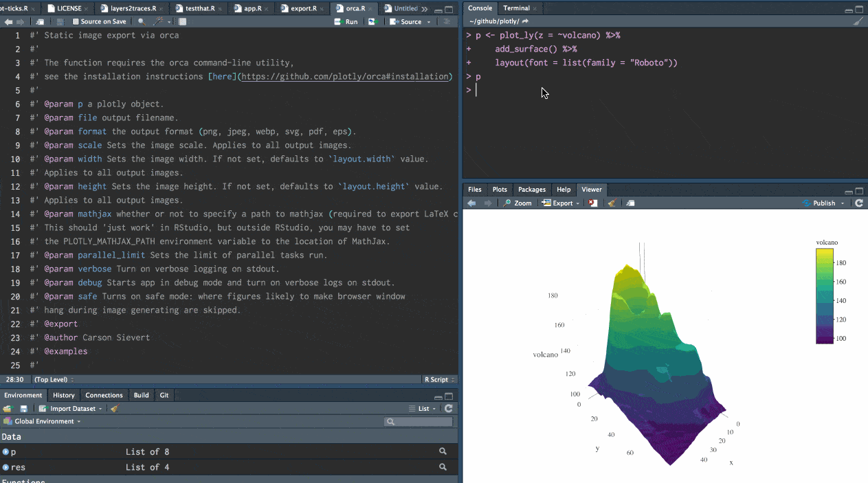Refresh the Environment pane
This screenshot has height=483, width=868.
pos(448,408)
